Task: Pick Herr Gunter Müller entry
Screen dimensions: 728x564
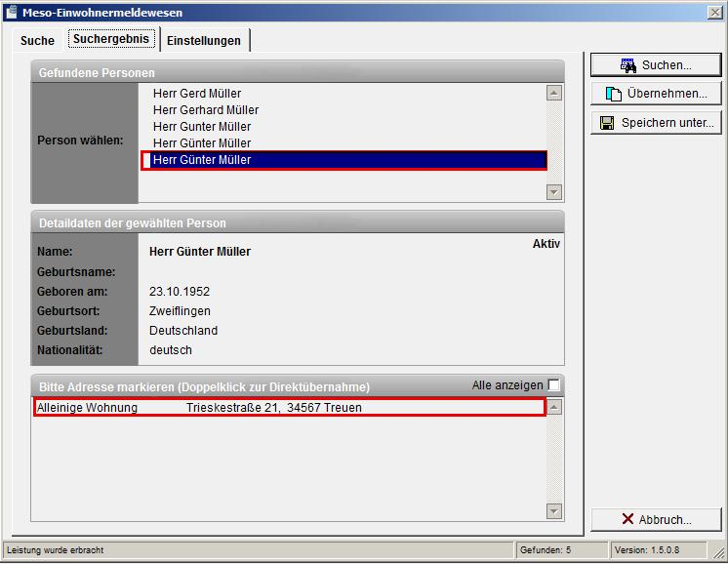Action: click(x=202, y=127)
